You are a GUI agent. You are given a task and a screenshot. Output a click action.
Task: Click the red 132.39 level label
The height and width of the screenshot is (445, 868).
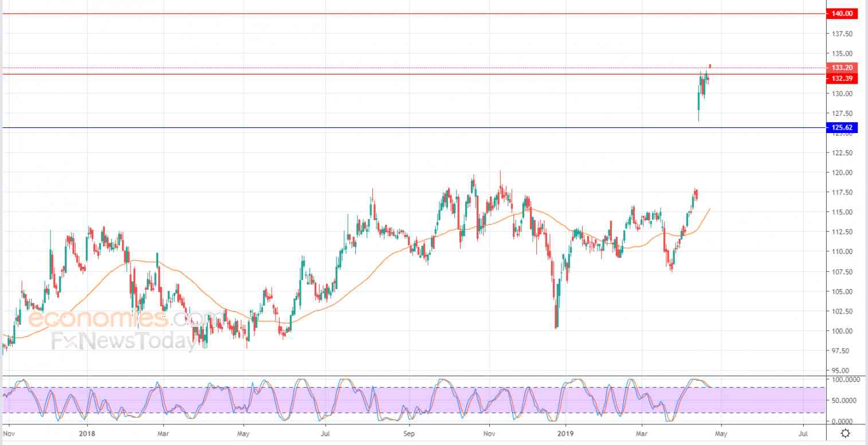point(841,78)
